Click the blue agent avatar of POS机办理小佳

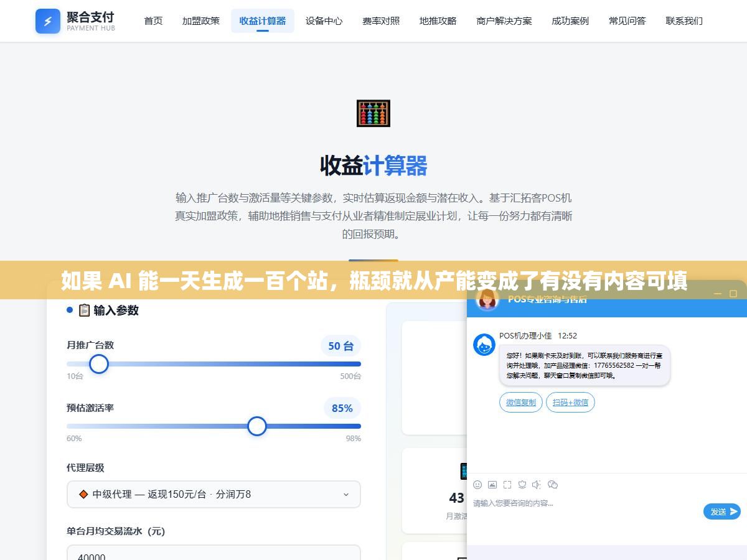pyautogui.click(x=484, y=345)
